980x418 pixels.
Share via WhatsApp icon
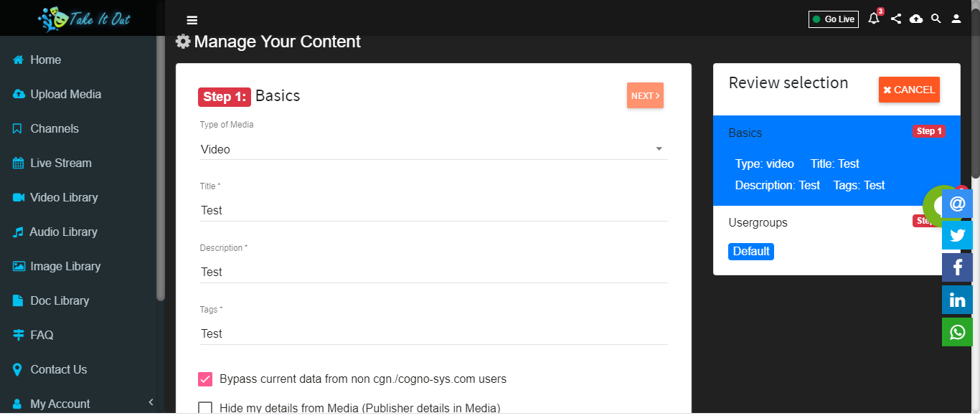click(x=957, y=332)
